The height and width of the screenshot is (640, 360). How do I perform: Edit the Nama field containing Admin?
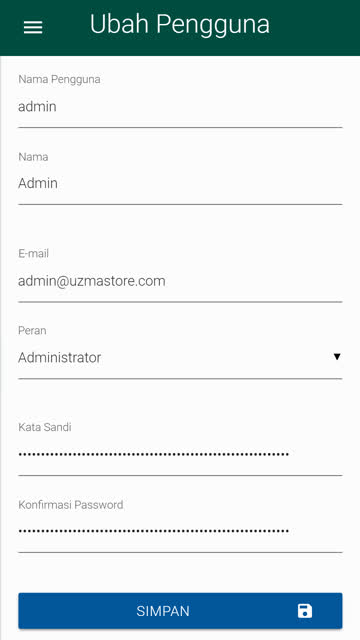pyautogui.click(x=180, y=184)
